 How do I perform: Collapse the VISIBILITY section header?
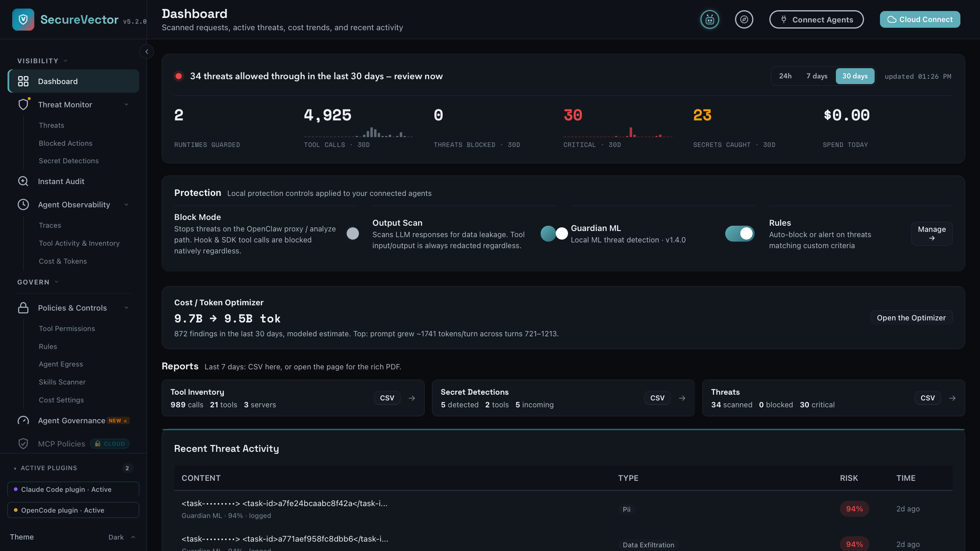tap(42, 61)
